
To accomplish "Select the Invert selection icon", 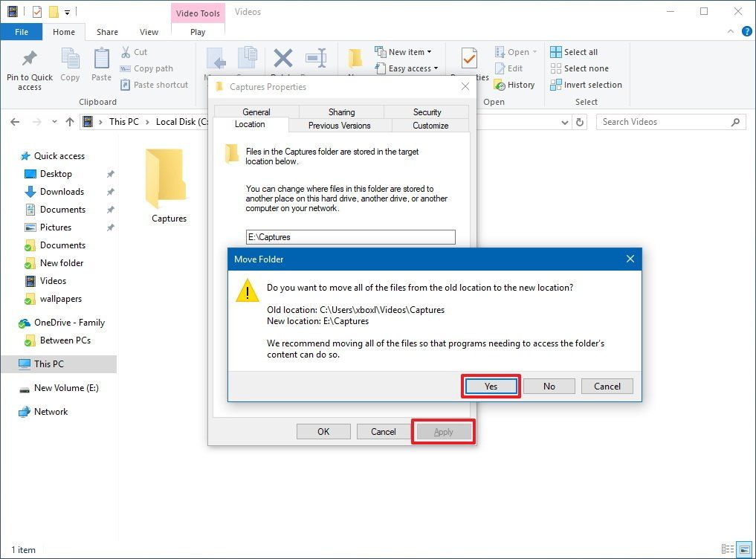I will tap(586, 84).
